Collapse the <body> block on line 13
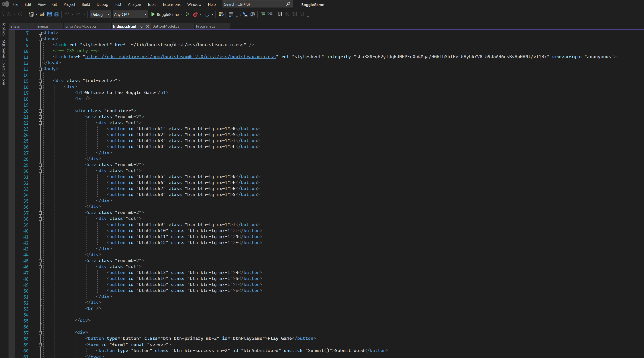 pyautogui.click(x=40, y=69)
